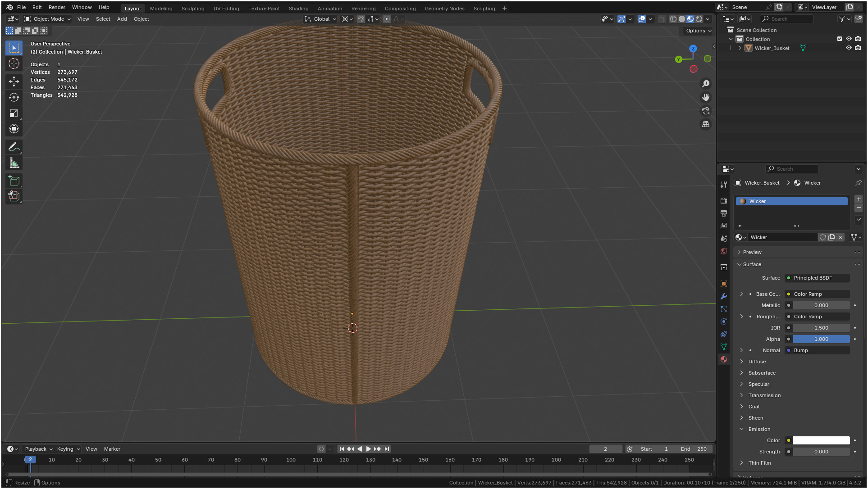868x489 pixels.
Task: Open the Render properties tab
Action: (x=724, y=201)
